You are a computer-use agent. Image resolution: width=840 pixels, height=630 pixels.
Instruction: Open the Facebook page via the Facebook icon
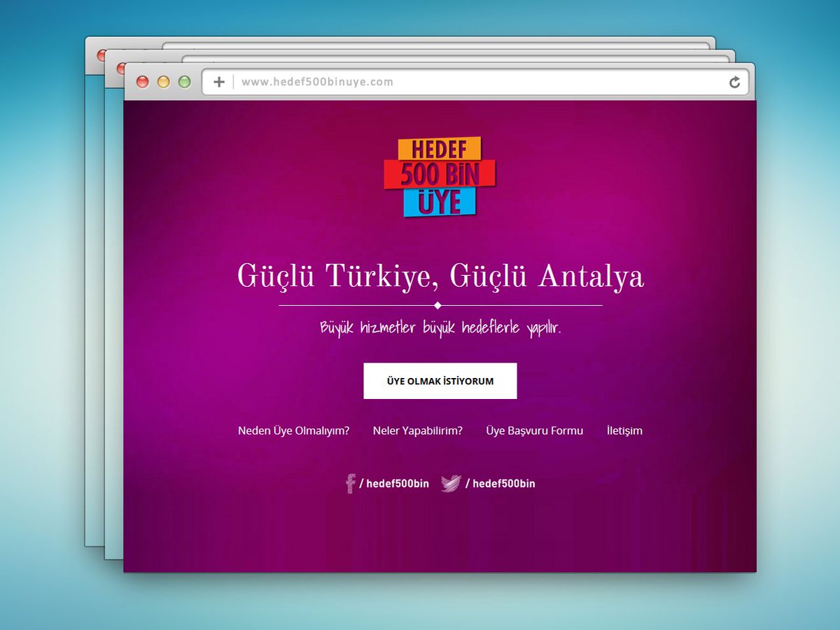(350, 483)
